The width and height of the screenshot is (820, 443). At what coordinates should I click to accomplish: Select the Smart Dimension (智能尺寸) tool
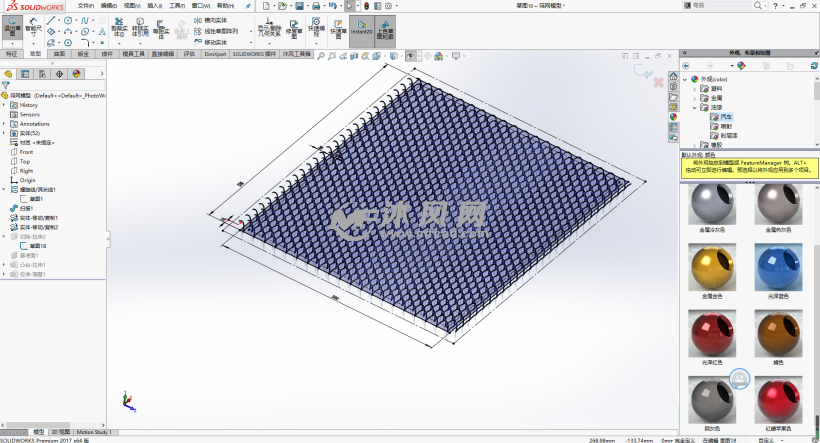point(33,28)
